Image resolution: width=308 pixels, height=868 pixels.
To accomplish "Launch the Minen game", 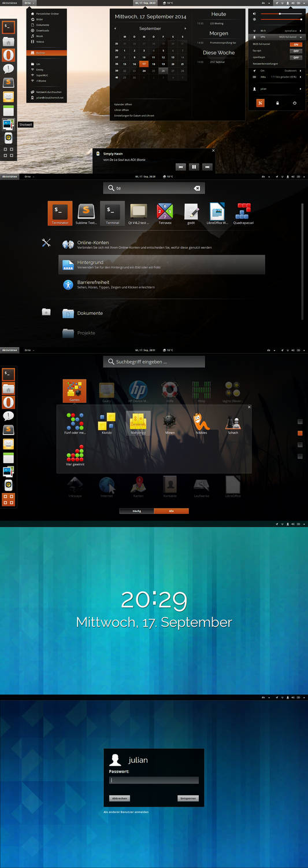I will pos(170,423).
